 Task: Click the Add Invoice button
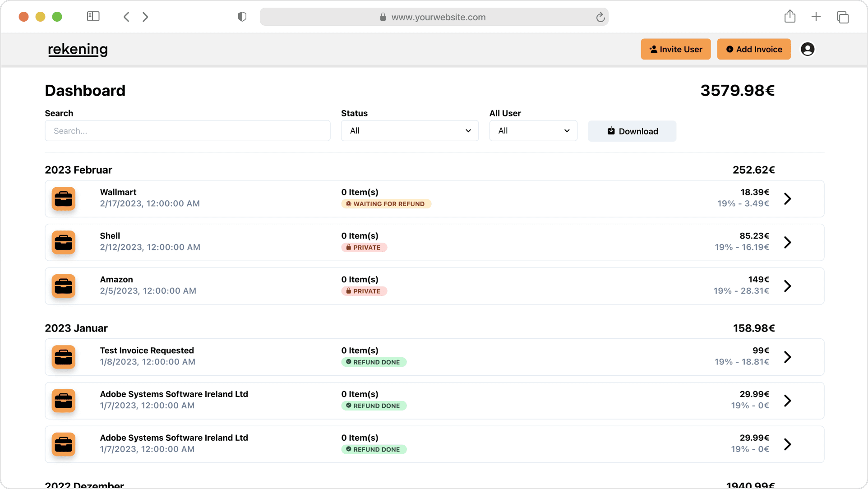(x=753, y=49)
